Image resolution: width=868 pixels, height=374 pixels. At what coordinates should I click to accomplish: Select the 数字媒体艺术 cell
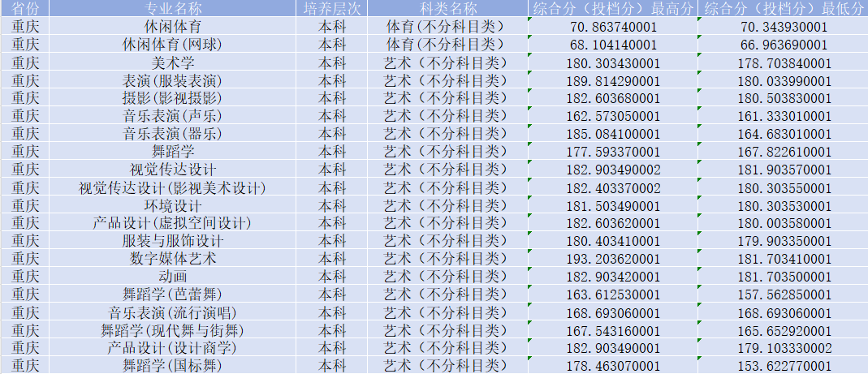pyautogui.click(x=172, y=259)
